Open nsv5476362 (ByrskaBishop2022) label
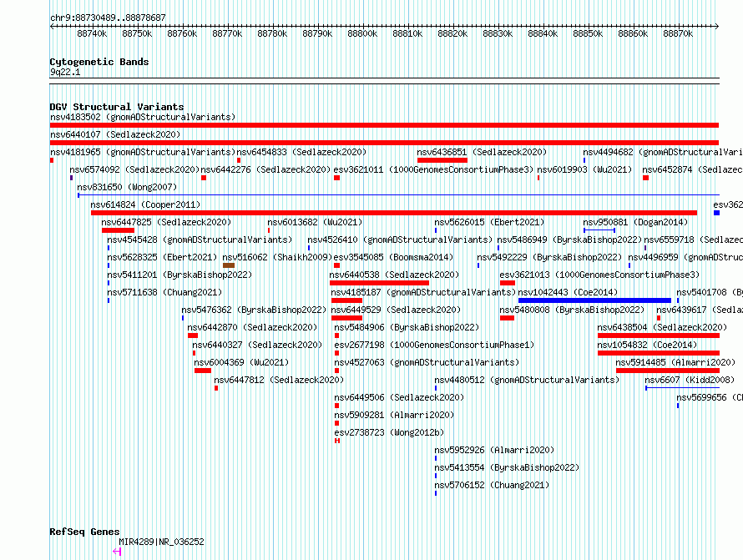This screenshot has width=743, height=560. (x=254, y=310)
